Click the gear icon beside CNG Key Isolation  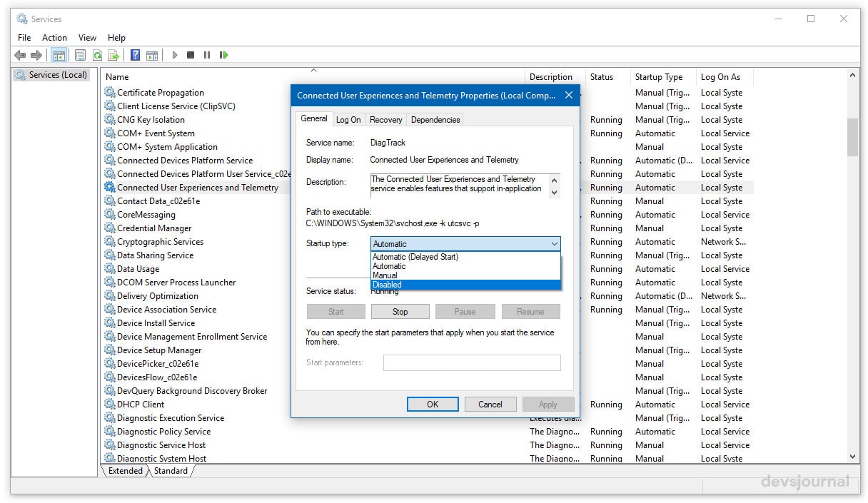pos(109,120)
